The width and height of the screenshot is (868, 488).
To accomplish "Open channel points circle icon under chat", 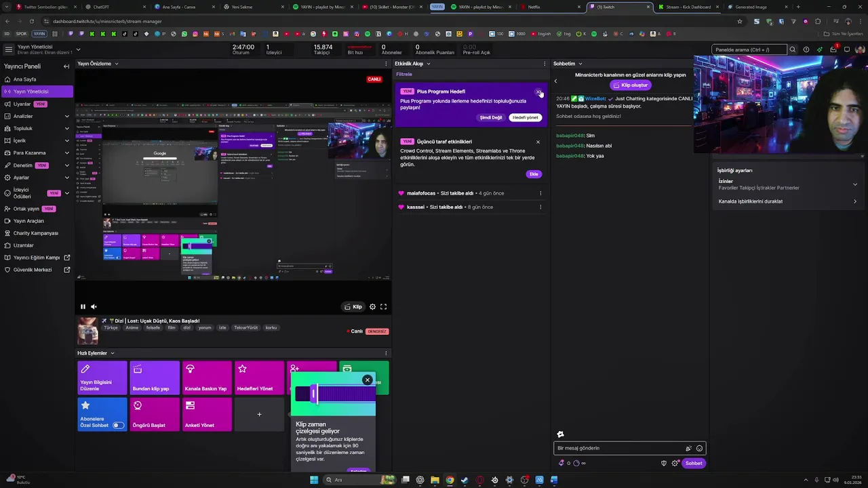I will pos(576,464).
